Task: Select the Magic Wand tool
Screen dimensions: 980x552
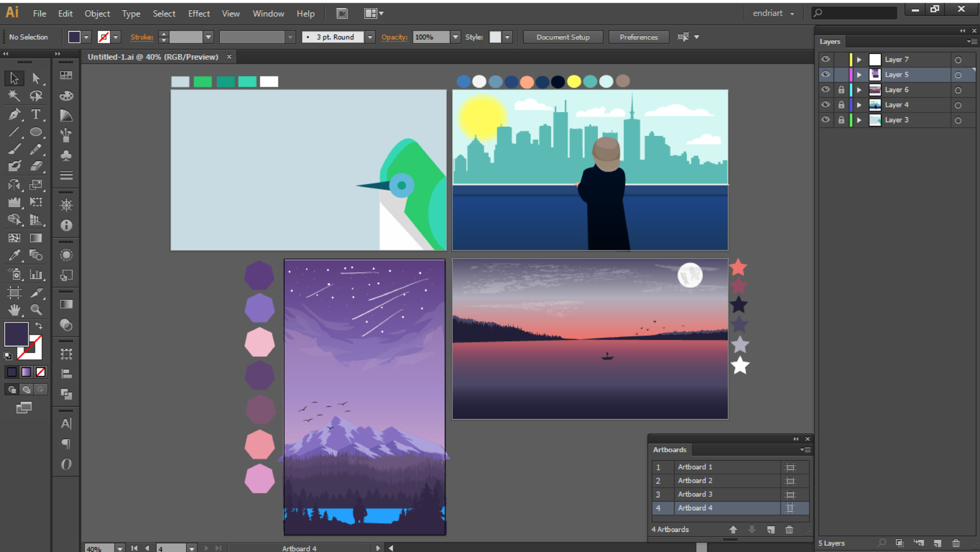Action: pyautogui.click(x=14, y=96)
